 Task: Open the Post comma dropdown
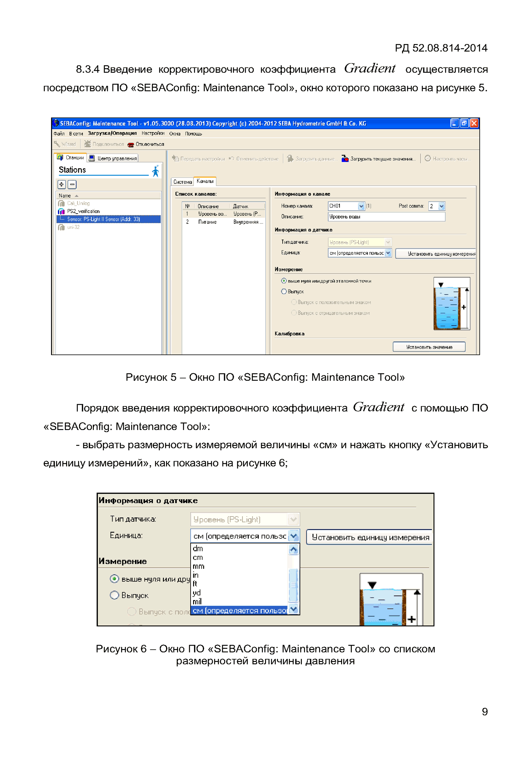(441, 206)
